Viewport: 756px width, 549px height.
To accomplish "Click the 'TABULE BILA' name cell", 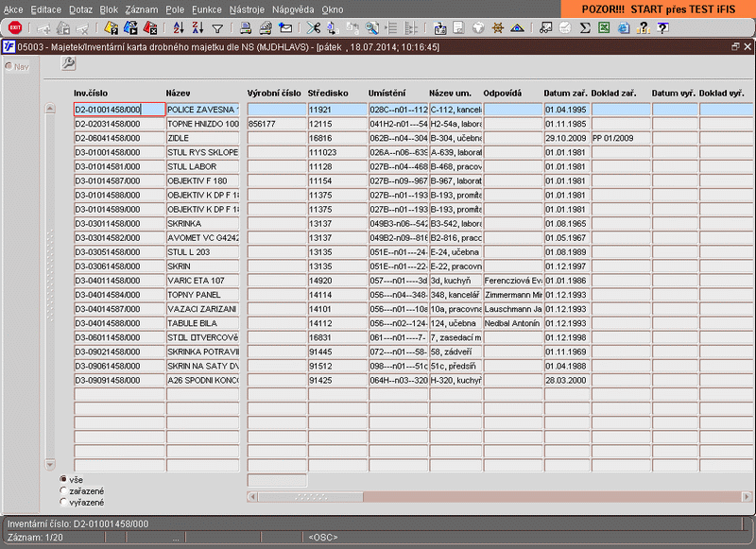I will point(203,323).
